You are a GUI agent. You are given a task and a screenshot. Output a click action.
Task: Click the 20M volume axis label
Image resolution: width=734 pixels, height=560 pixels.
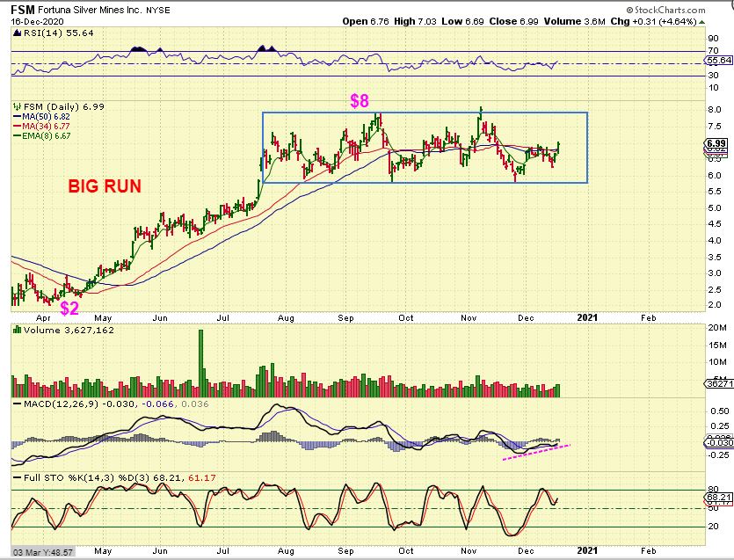coord(717,327)
